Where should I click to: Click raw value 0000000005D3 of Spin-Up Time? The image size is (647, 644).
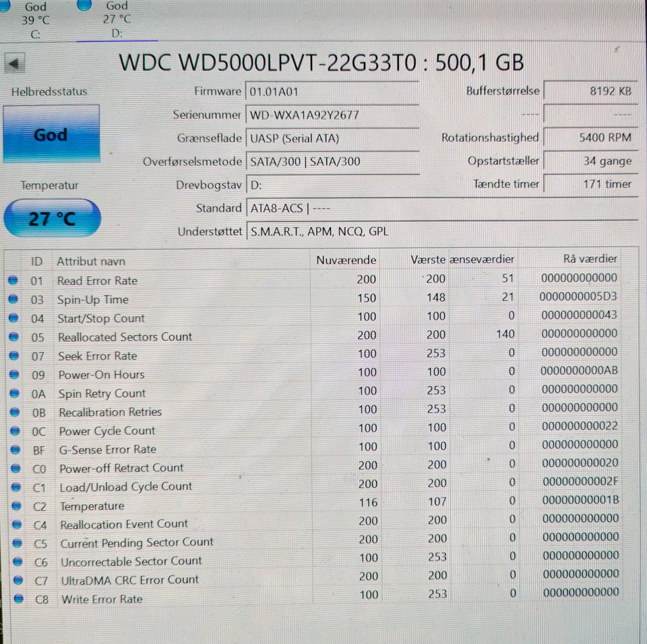[578, 296]
